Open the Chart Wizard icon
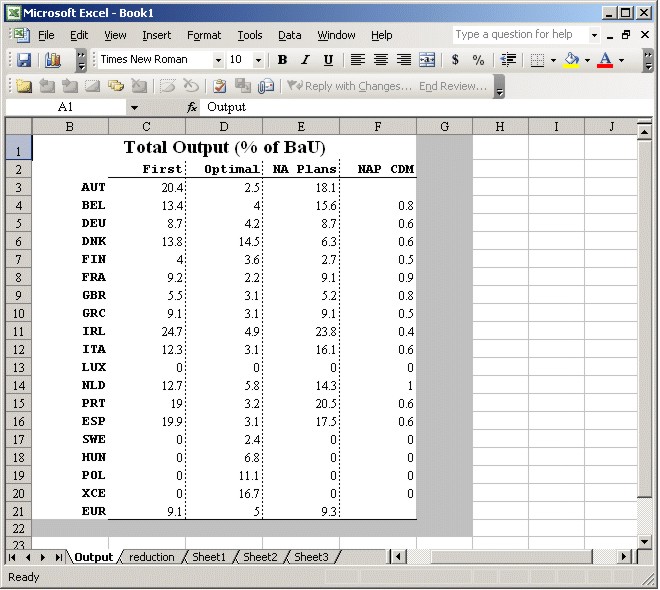The image size is (660, 590). tap(53, 60)
